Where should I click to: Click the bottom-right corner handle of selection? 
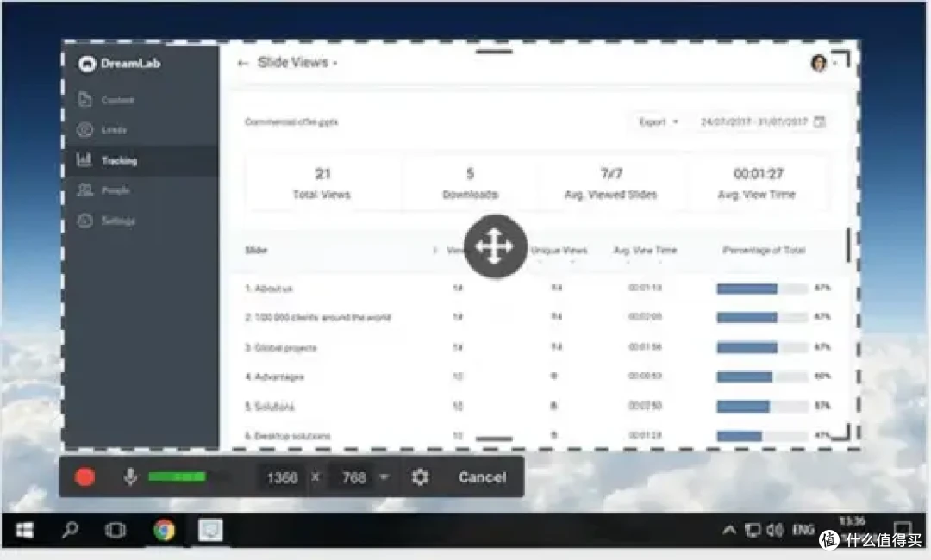click(841, 432)
